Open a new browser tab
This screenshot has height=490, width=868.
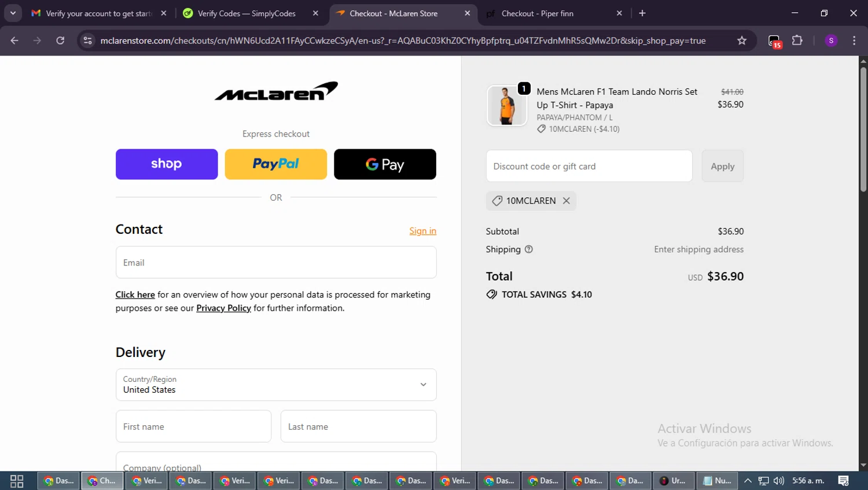tap(642, 13)
